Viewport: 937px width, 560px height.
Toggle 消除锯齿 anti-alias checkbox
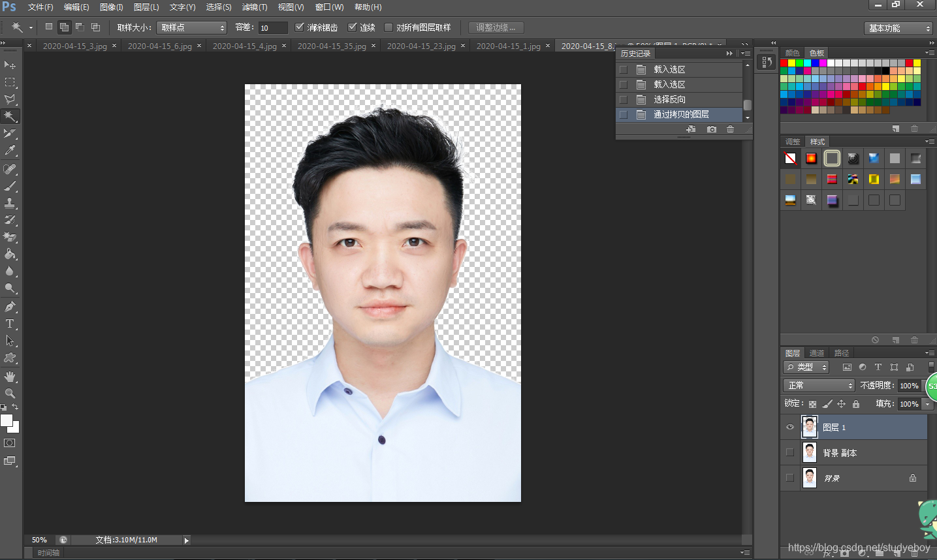click(x=300, y=27)
